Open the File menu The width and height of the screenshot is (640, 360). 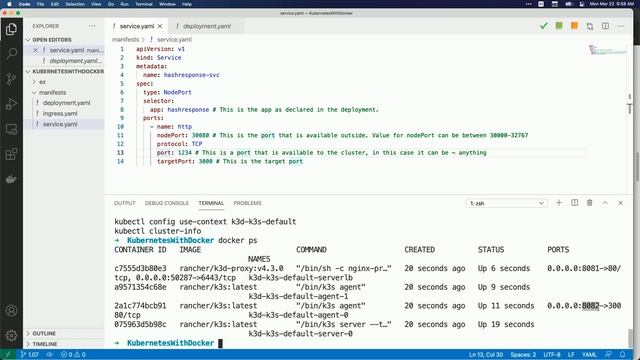pos(40,4)
